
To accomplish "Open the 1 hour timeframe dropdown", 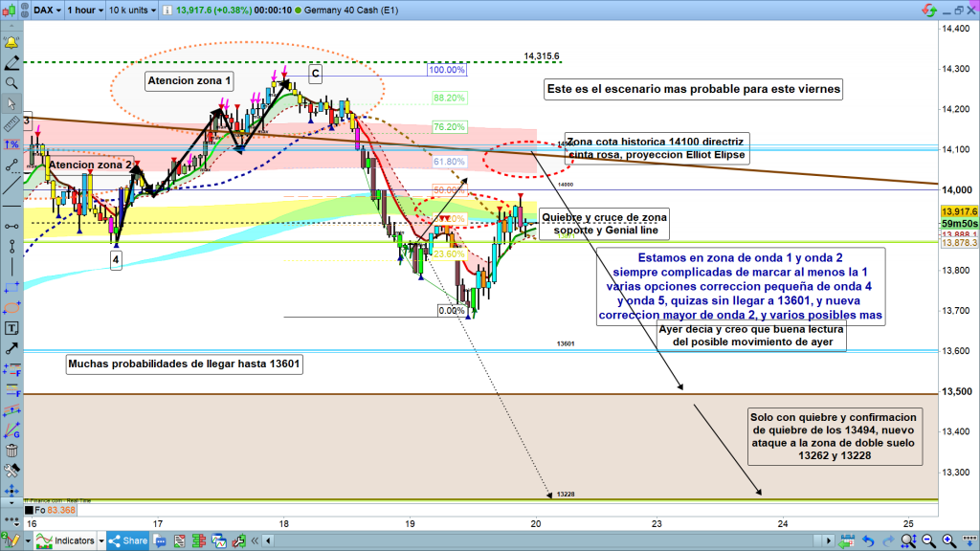I will click(x=83, y=10).
